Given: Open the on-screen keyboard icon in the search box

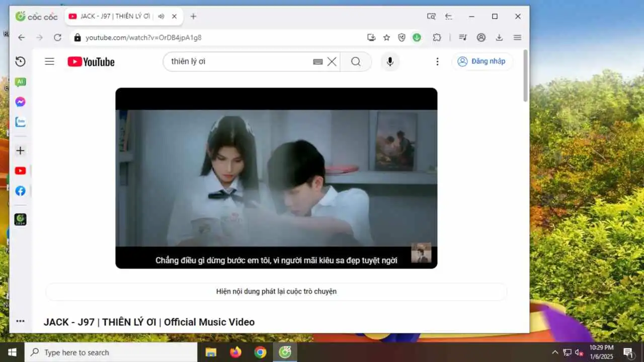Looking at the screenshot, I should tap(317, 61).
